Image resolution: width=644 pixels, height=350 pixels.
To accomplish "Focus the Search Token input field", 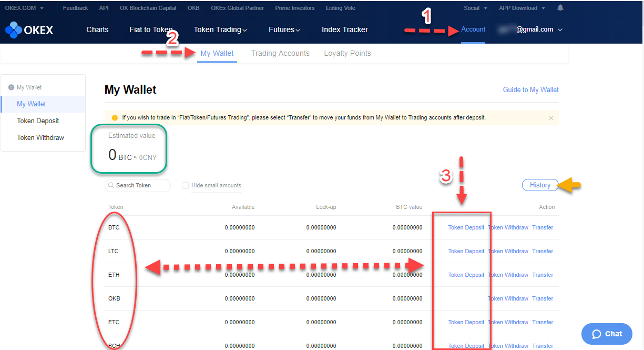I will pyautogui.click(x=138, y=185).
